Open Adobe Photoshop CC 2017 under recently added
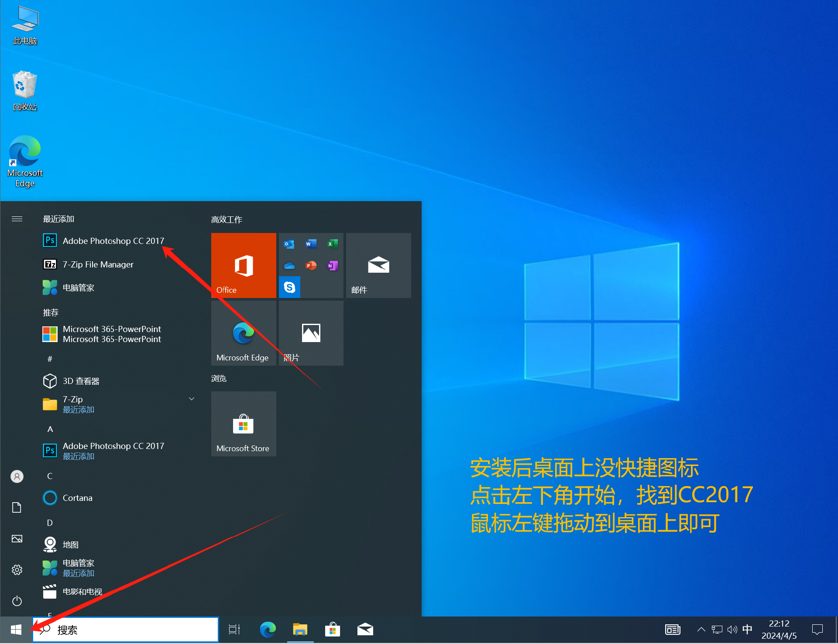838x644 pixels. coord(118,241)
